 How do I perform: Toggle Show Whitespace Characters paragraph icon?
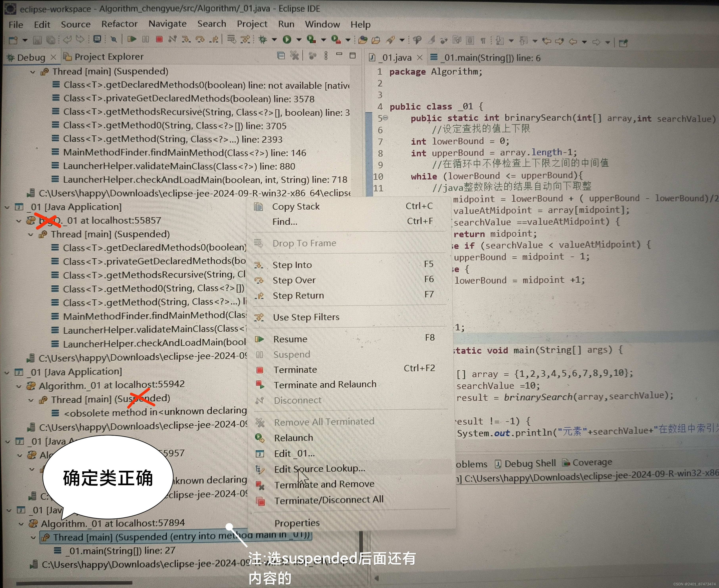click(x=483, y=41)
